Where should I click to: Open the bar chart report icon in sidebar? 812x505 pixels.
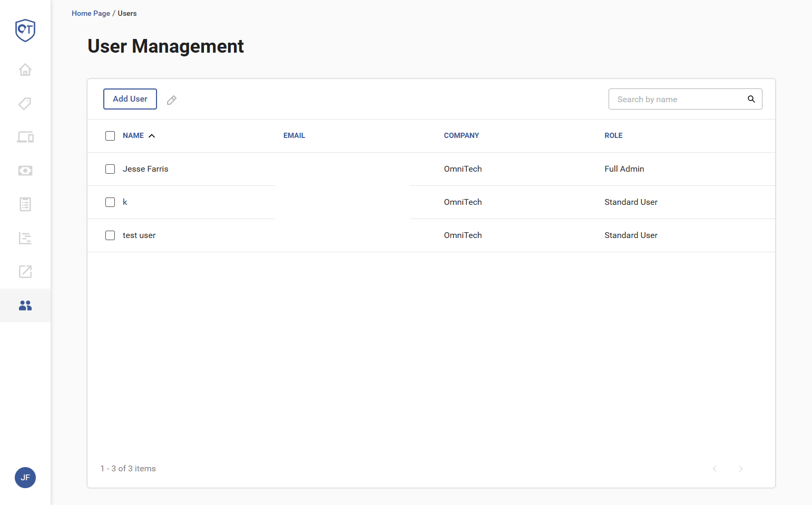[25, 238]
